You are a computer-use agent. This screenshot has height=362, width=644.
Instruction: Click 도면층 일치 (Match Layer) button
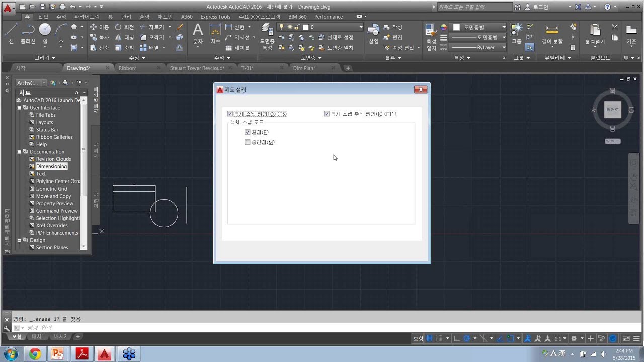(x=336, y=48)
